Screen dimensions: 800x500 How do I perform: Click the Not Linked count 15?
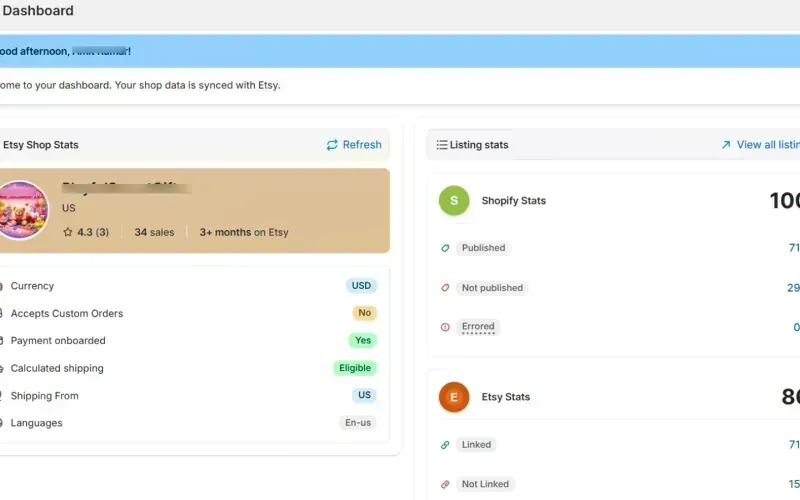[794, 484]
